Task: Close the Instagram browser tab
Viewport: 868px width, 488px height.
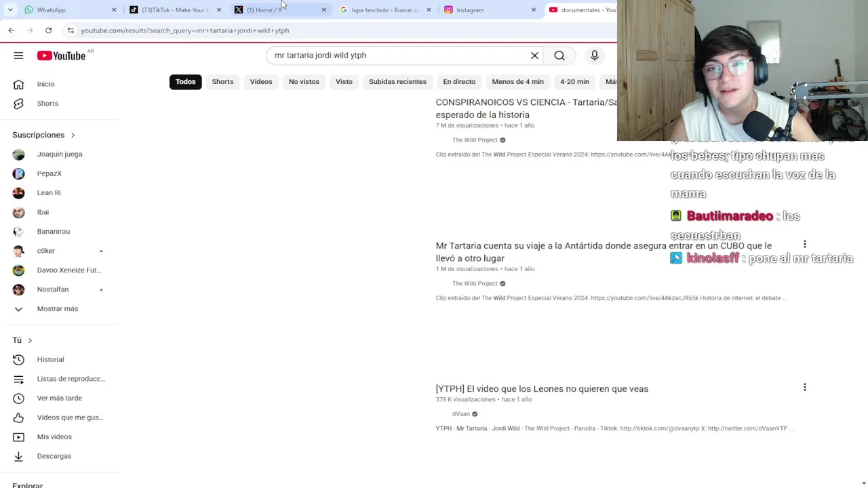Action: [534, 9]
